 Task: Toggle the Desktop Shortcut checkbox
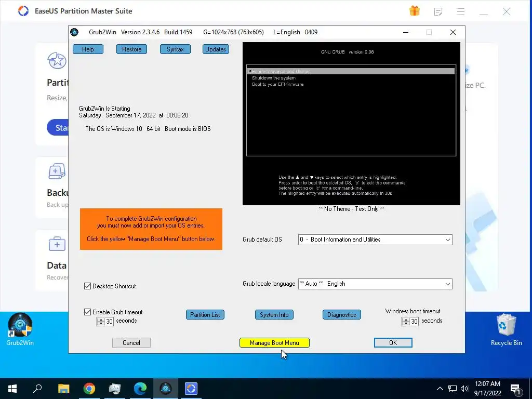click(x=87, y=286)
